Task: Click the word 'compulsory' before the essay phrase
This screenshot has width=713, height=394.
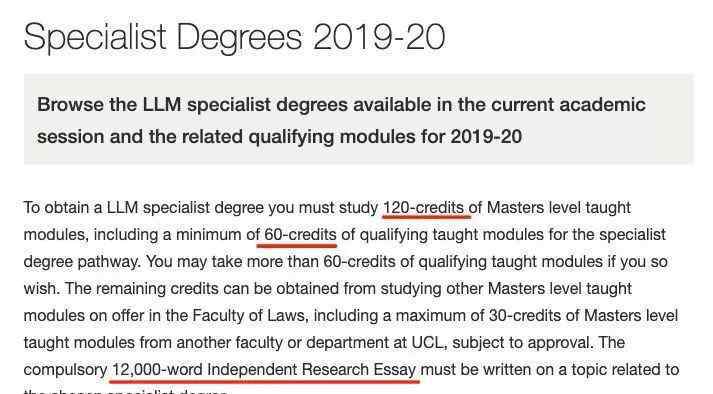Action: click(x=65, y=369)
